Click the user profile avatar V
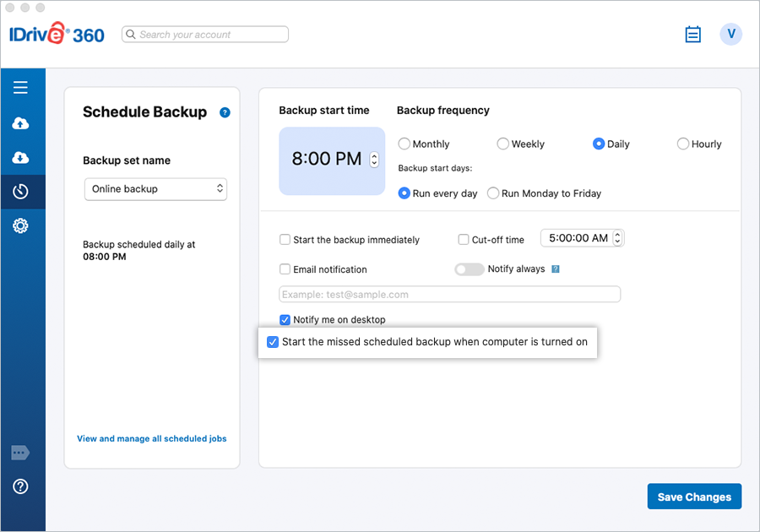 pyautogui.click(x=730, y=35)
